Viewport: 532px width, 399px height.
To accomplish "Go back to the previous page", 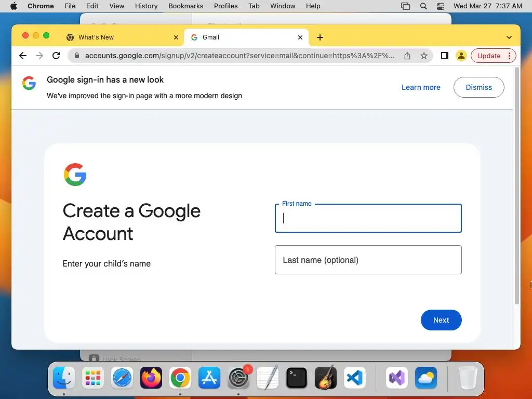I will click(23, 56).
